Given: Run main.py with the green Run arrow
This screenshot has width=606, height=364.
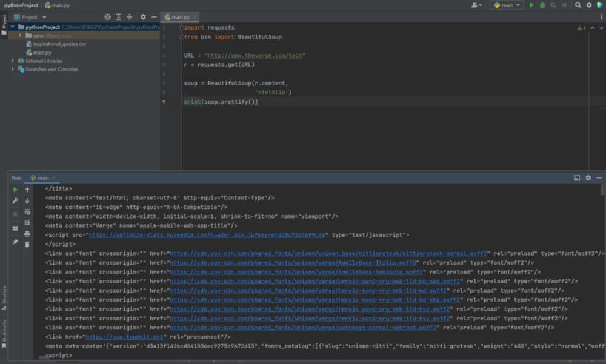Looking at the screenshot, I should pyautogui.click(x=531, y=5).
